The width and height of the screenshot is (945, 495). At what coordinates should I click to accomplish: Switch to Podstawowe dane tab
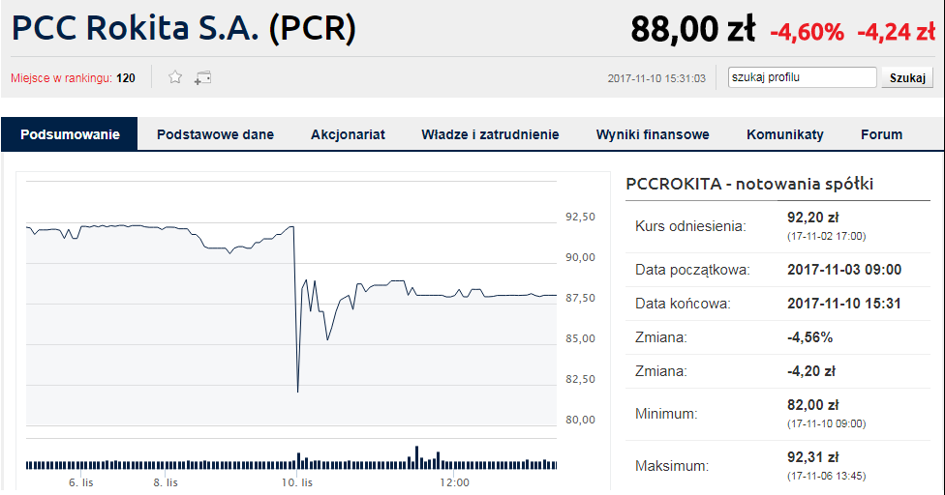pyautogui.click(x=215, y=134)
